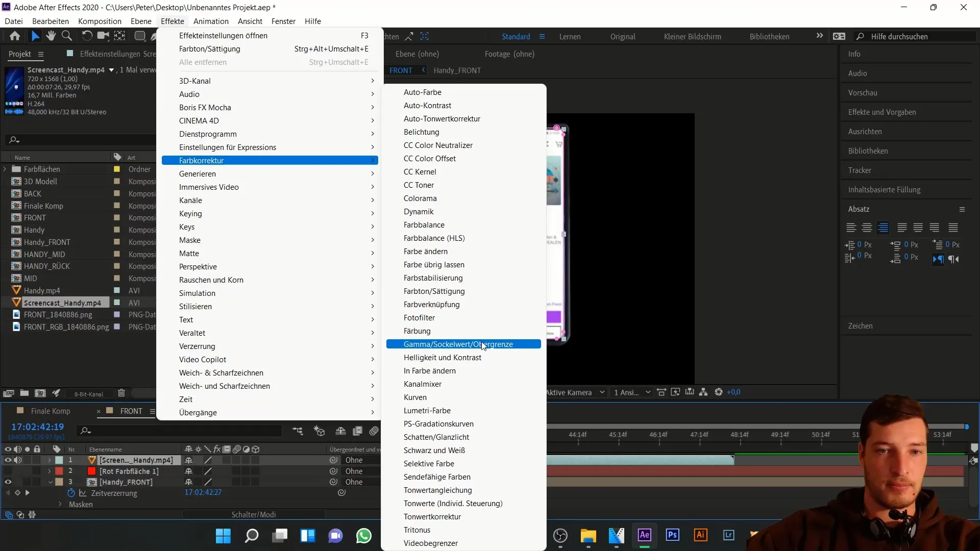
Task: Select the Unified Camera tool
Action: coord(103,36)
